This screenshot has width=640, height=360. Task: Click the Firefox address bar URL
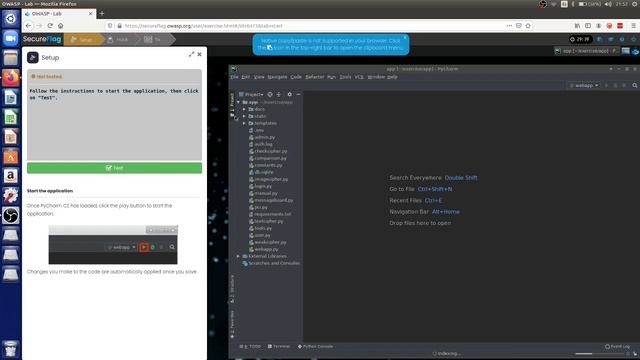tap(204, 26)
